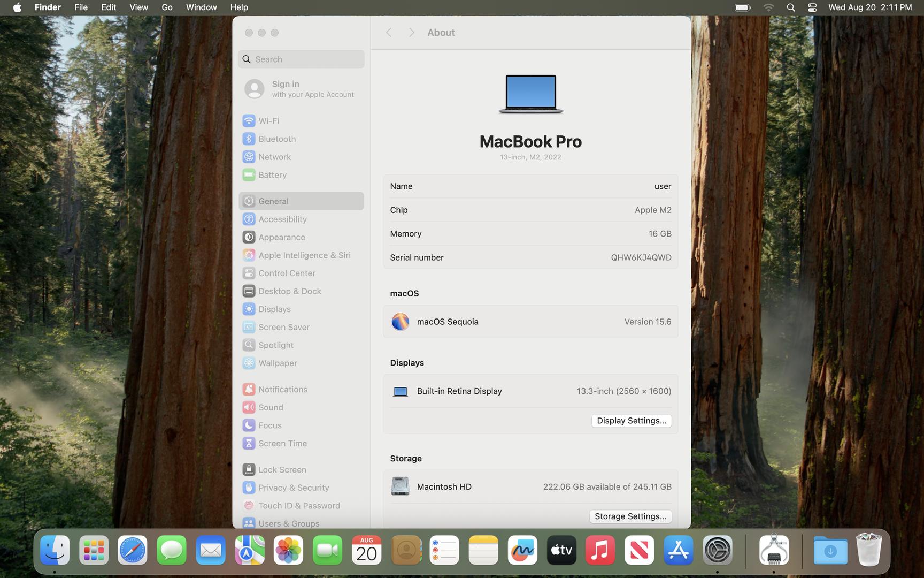This screenshot has height=578, width=924.
Task: Click the Macintosh HD storage row
Action: tap(530, 487)
